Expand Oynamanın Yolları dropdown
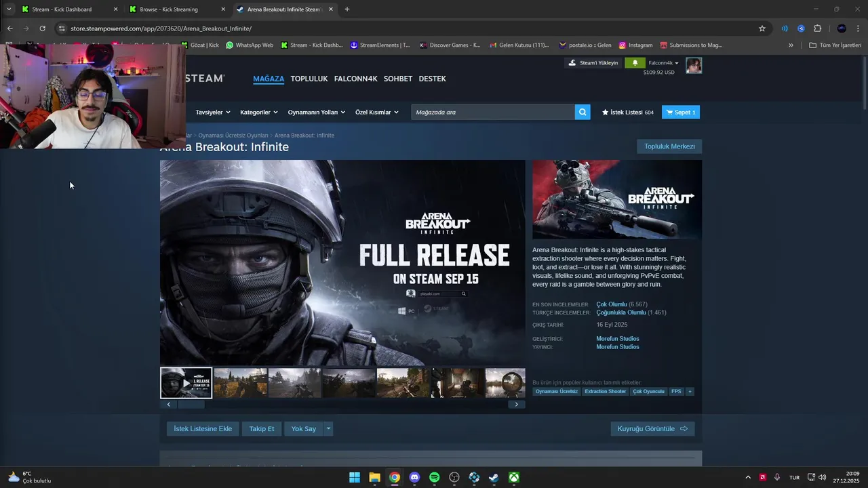Image resolution: width=868 pixels, height=488 pixels. (x=317, y=112)
